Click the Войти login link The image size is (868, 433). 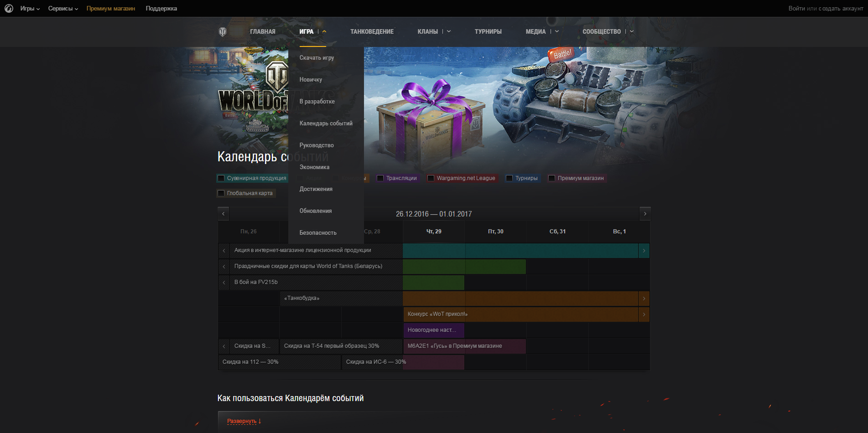pos(797,8)
